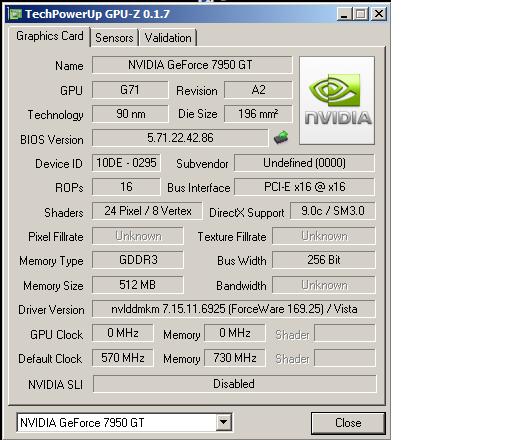Click the GPU-Z app icon in title bar
Viewport: 512px width, 440px height.
point(15,14)
